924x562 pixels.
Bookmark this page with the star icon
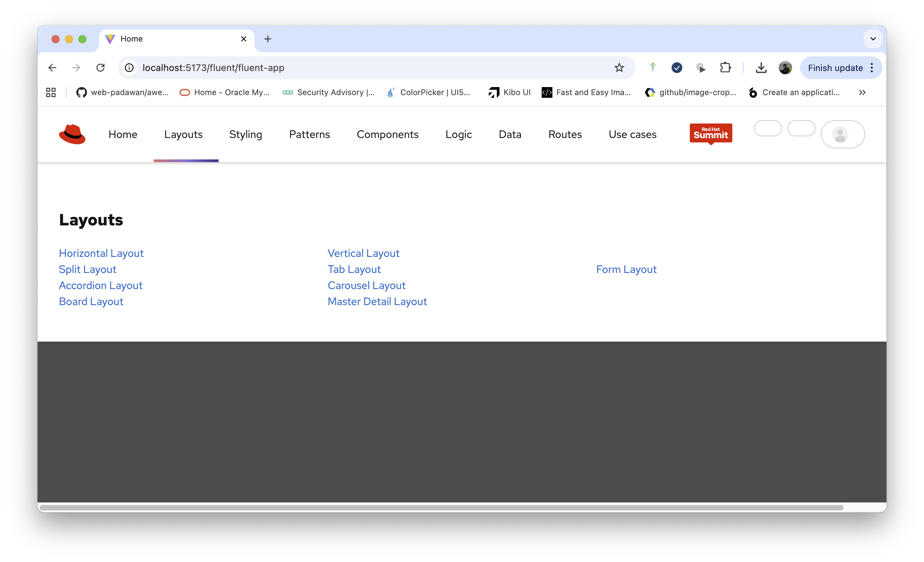pyautogui.click(x=619, y=68)
